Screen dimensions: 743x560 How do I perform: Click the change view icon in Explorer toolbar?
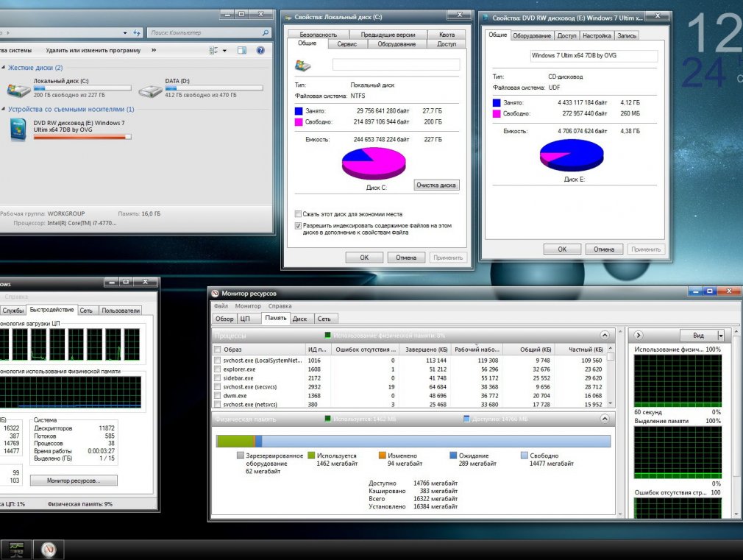[x=214, y=50]
